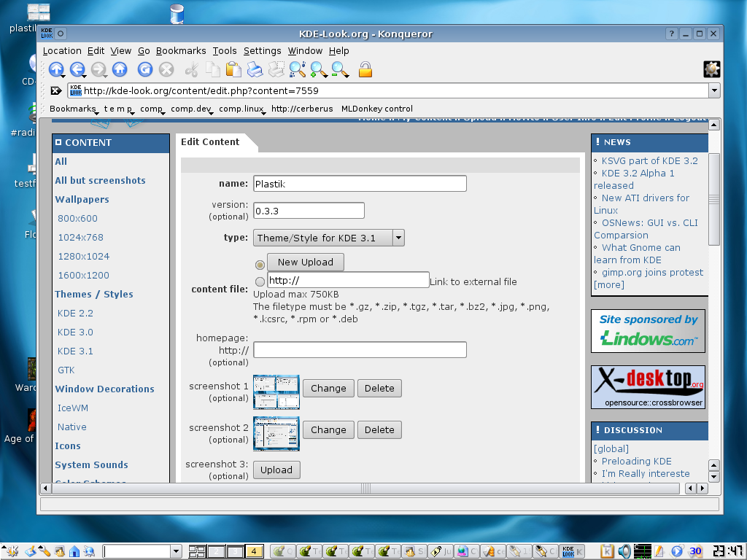Print the page with the printer icon
Image resolution: width=747 pixels, height=560 pixels.
tap(255, 70)
